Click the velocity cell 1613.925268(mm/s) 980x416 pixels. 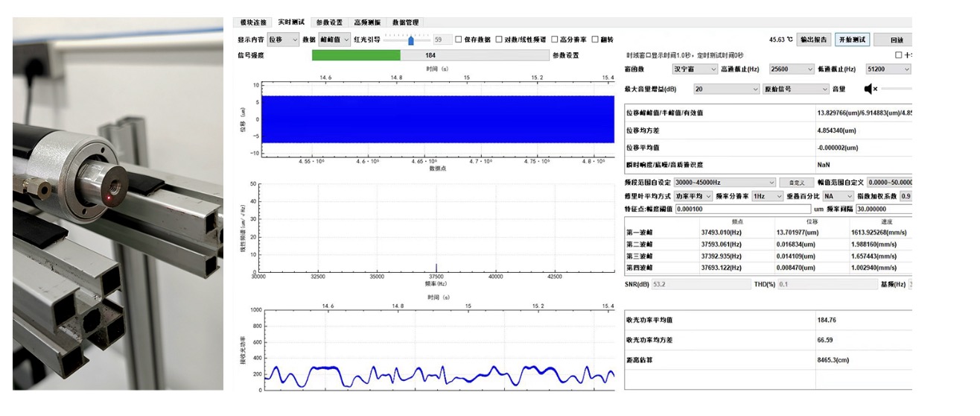click(x=879, y=233)
